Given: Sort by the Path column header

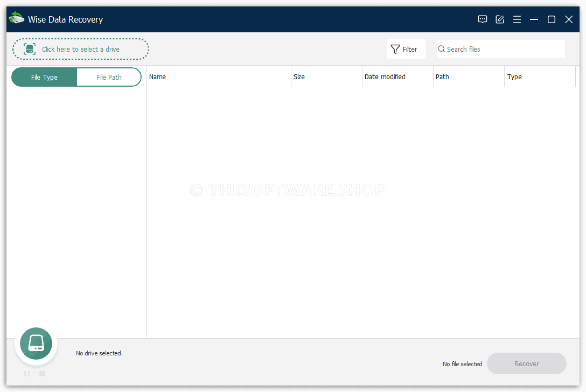Looking at the screenshot, I should point(469,76).
